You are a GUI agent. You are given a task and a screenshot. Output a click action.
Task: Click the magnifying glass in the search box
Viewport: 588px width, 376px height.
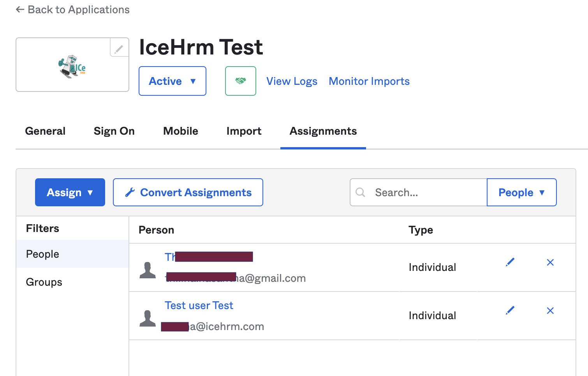coord(360,192)
